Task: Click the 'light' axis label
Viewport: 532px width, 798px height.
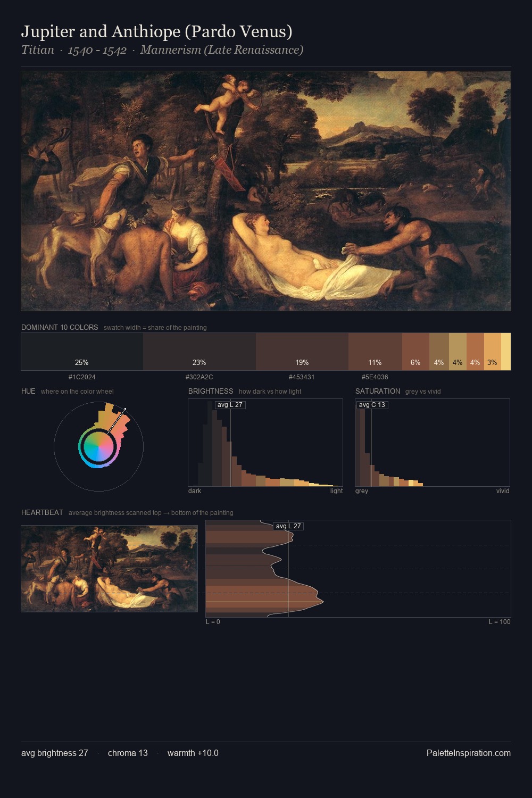Action: coord(336,491)
